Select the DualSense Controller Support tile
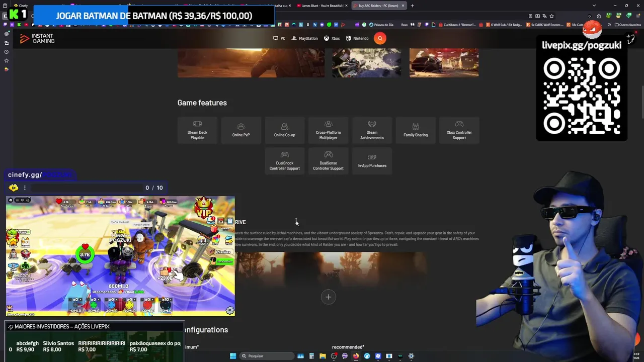The image size is (644, 362). click(x=328, y=161)
